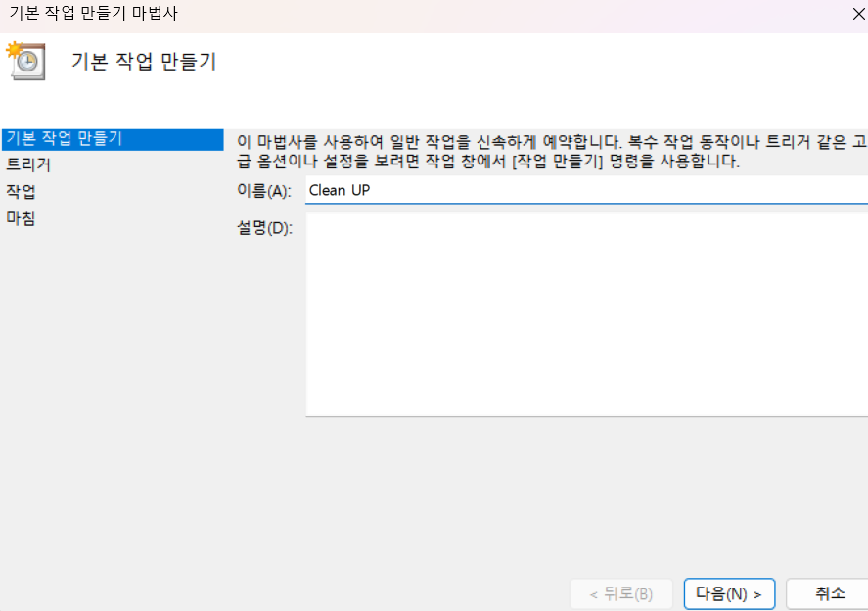Click the large 기본 작업 만들기 heading
This screenshot has height=611, width=868.
[144, 61]
